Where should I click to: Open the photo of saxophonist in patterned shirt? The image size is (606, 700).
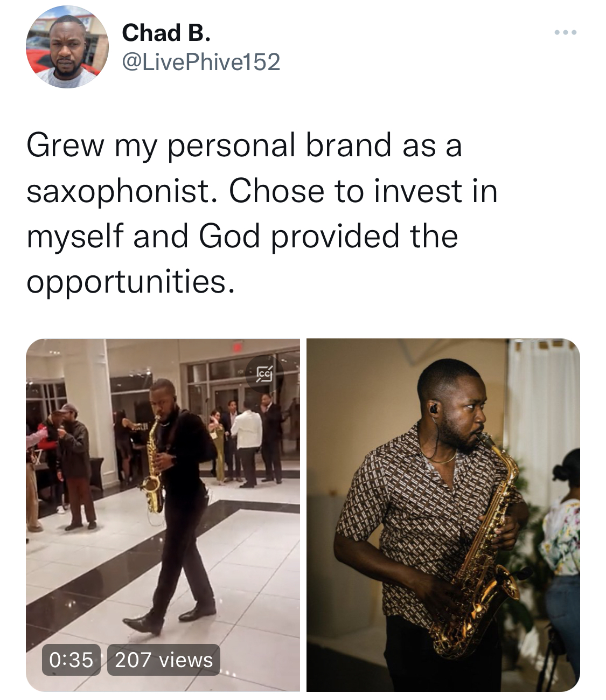pos(443,515)
